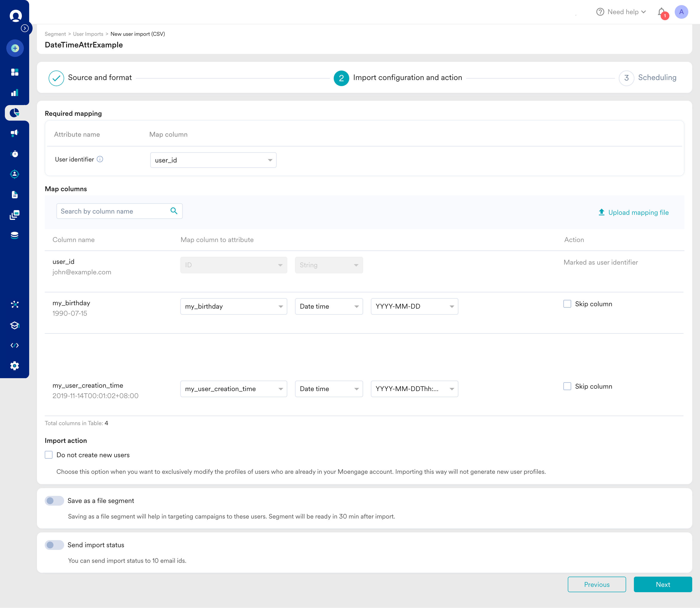
Task: Click User Imports breadcrumb link
Action: point(88,34)
